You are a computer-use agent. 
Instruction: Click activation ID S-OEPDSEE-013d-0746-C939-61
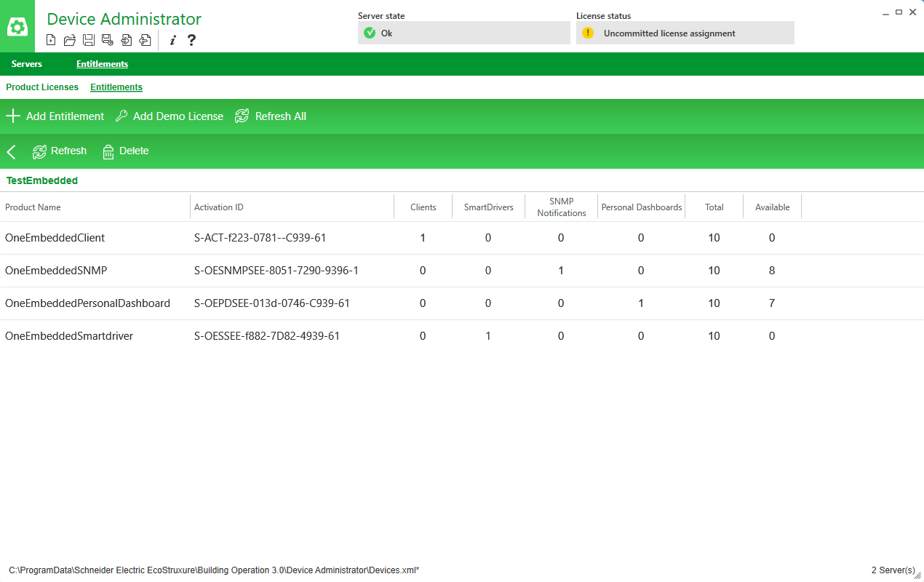pyautogui.click(x=272, y=303)
